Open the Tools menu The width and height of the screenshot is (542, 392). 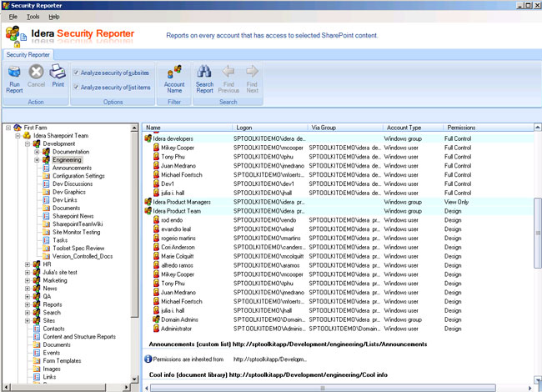point(33,17)
